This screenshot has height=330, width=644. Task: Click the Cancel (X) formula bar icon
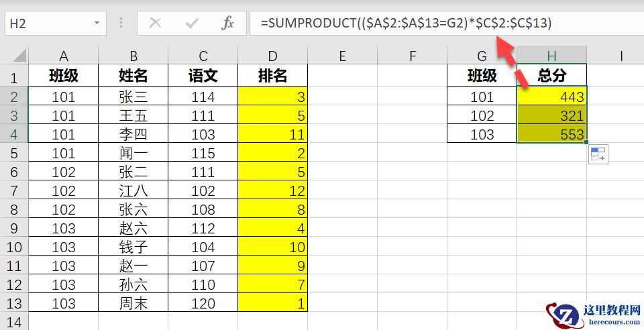pos(155,23)
